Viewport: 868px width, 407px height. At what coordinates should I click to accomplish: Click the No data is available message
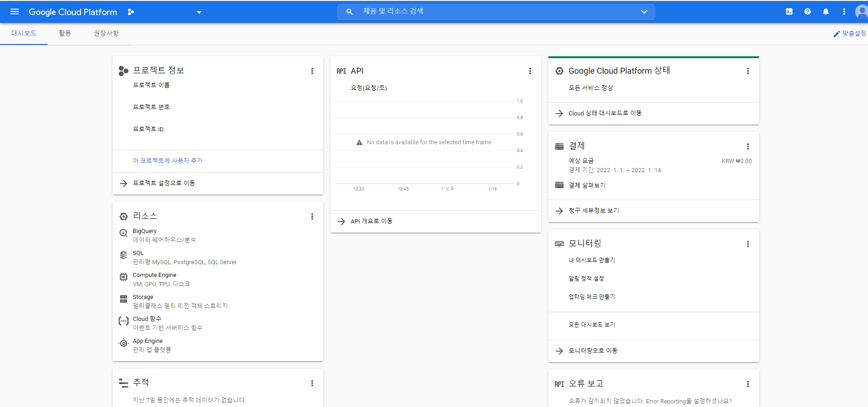pyautogui.click(x=429, y=142)
